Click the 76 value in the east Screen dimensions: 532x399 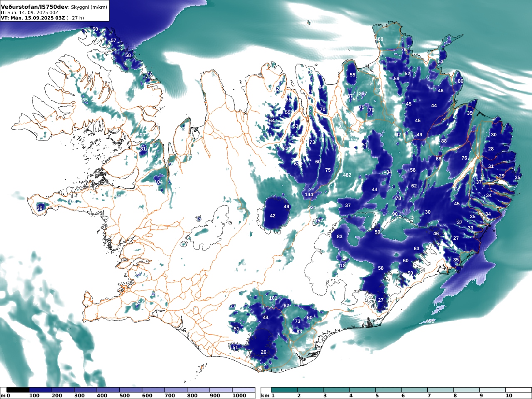[x=464, y=158]
